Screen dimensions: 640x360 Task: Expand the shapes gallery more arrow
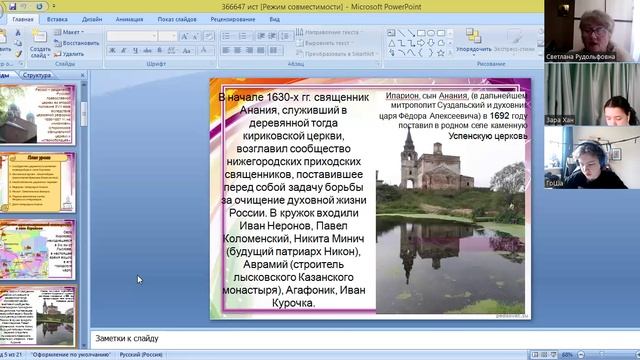pyautogui.click(x=450, y=53)
